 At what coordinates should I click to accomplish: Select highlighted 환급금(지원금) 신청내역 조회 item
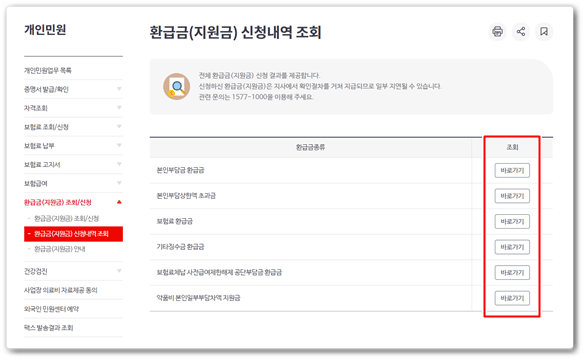[73, 234]
